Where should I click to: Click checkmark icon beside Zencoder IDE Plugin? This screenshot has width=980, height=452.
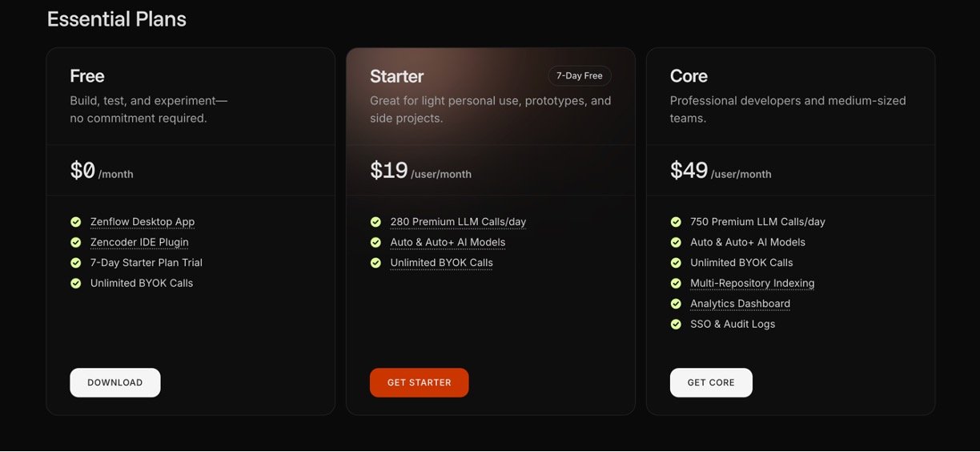click(76, 242)
